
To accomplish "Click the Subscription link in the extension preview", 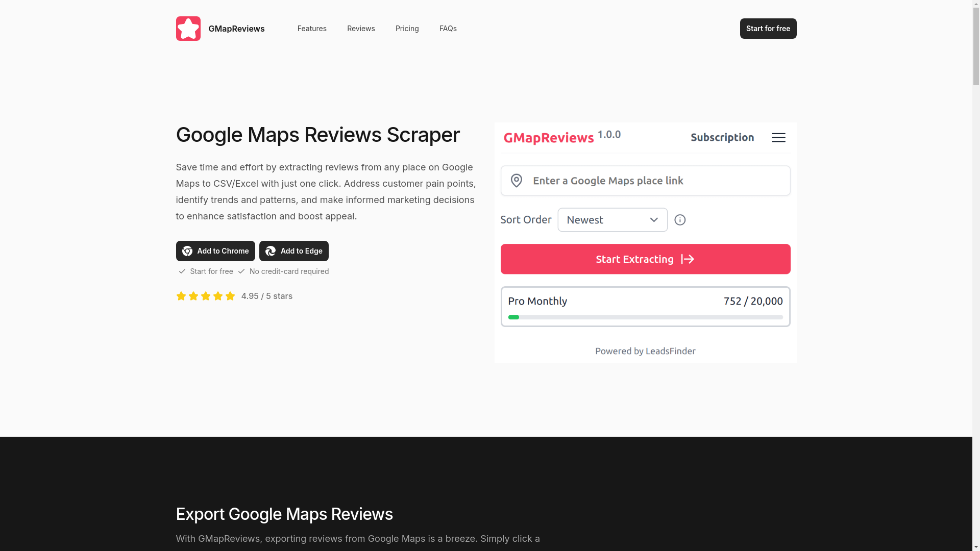I will [722, 137].
